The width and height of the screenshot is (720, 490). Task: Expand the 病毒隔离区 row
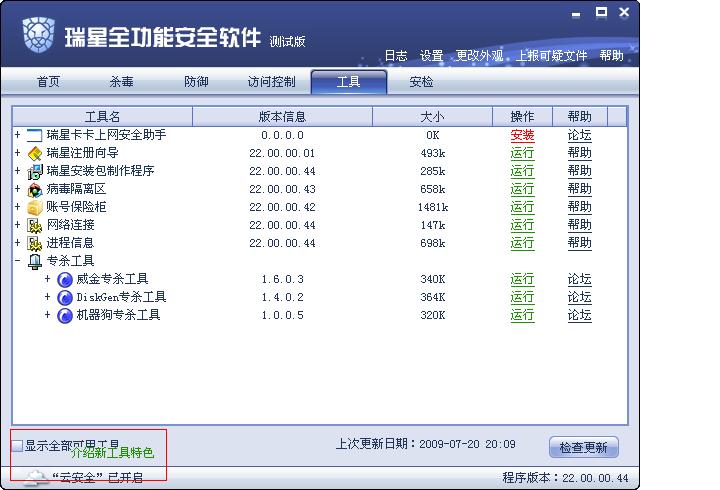[17, 189]
